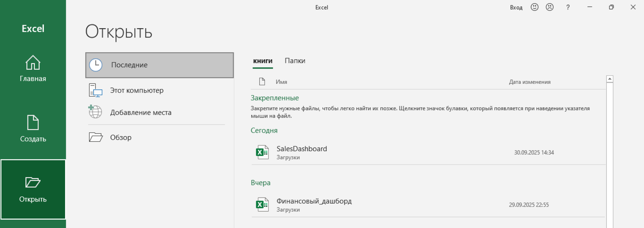Open the Финансовый_дашборд workbook
Screen dimensions: 644x228
pos(314,201)
